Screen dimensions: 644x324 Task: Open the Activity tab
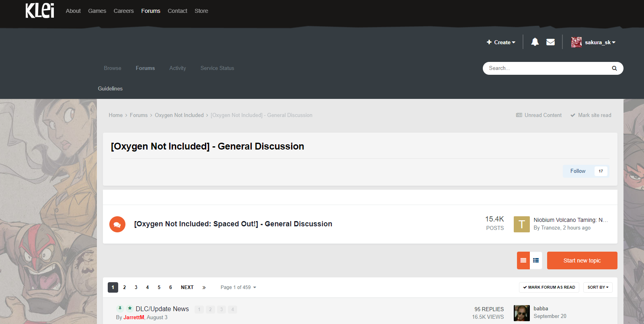tap(177, 68)
